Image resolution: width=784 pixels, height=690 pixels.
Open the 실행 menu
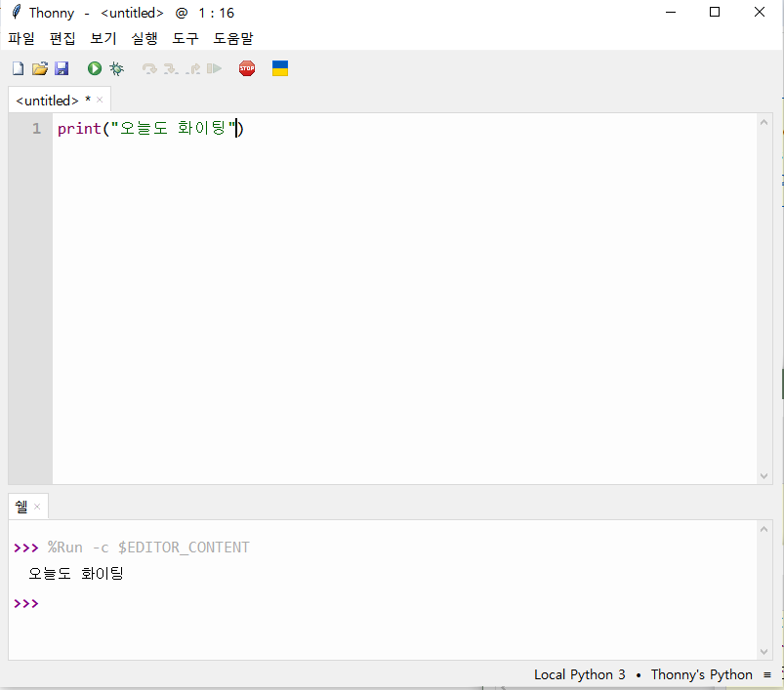click(144, 38)
